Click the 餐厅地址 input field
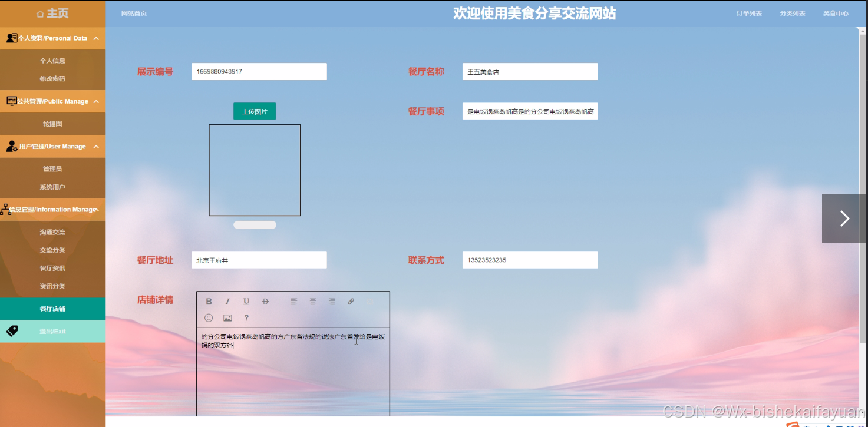This screenshot has width=868, height=427. point(259,260)
